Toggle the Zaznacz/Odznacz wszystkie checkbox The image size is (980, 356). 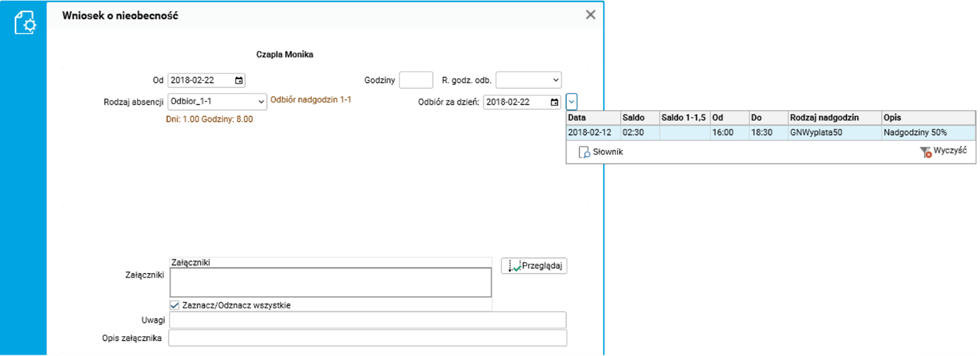[x=175, y=305]
